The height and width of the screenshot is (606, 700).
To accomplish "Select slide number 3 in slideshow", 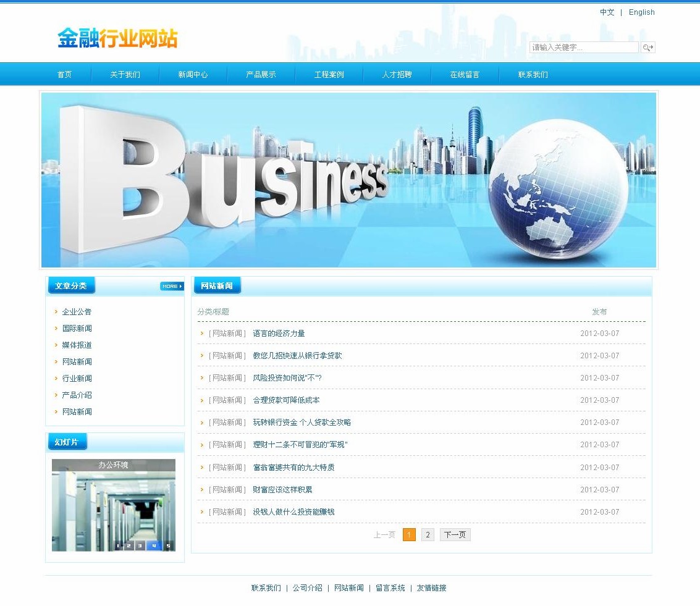I will (x=140, y=545).
